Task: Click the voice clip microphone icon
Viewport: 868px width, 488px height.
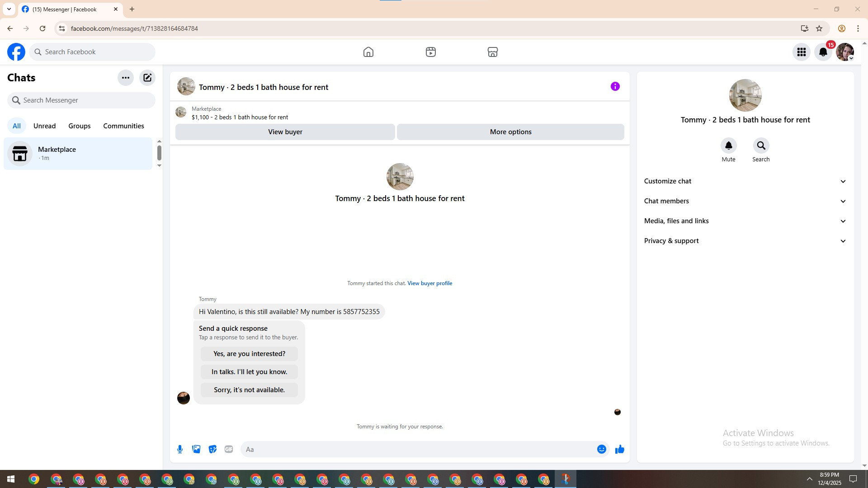Action: click(180, 449)
